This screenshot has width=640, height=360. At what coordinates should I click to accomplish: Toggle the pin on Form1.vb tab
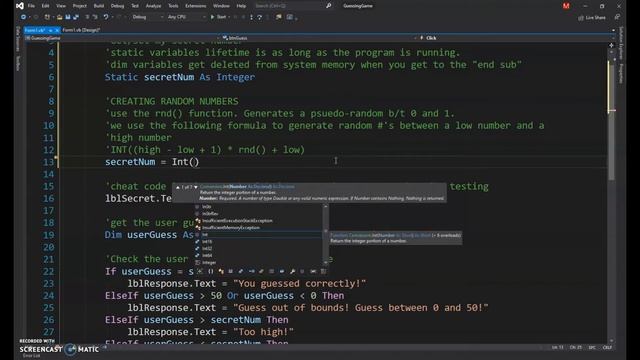coord(51,30)
